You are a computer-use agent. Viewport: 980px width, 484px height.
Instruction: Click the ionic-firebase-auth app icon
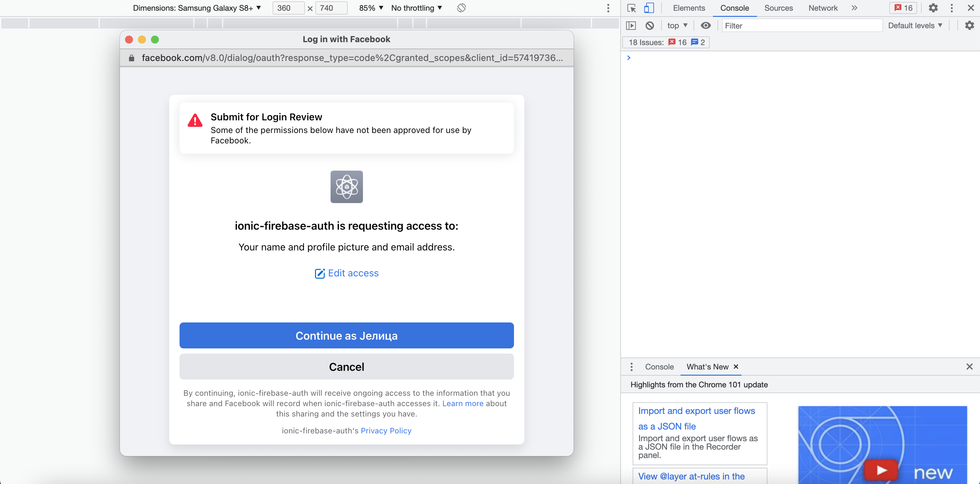(346, 187)
